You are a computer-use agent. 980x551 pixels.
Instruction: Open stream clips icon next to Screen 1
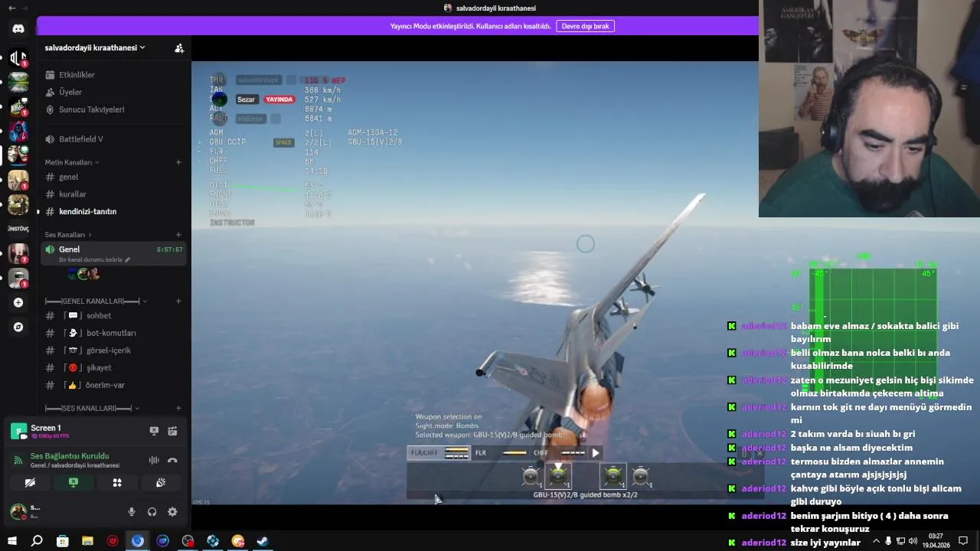[173, 431]
